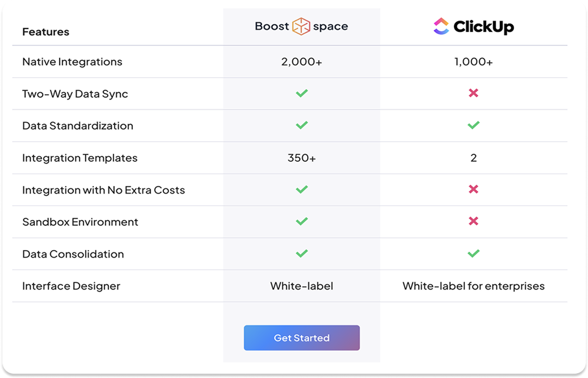Click the red X for Integration with No Extra Costs
The width and height of the screenshot is (588, 378).
tap(474, 189)
